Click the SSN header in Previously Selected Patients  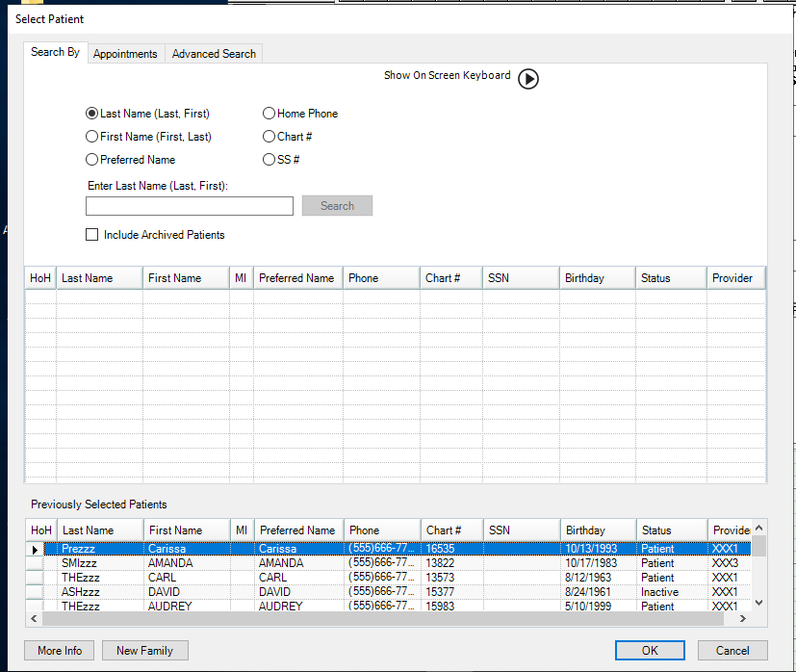click(x=522, y=530)
